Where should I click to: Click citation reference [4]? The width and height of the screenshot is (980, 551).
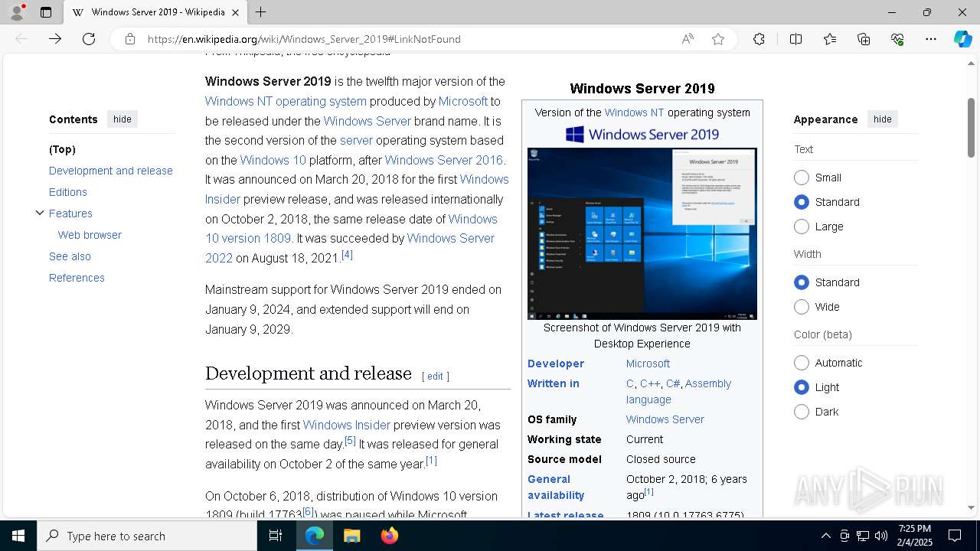point(347,255)
